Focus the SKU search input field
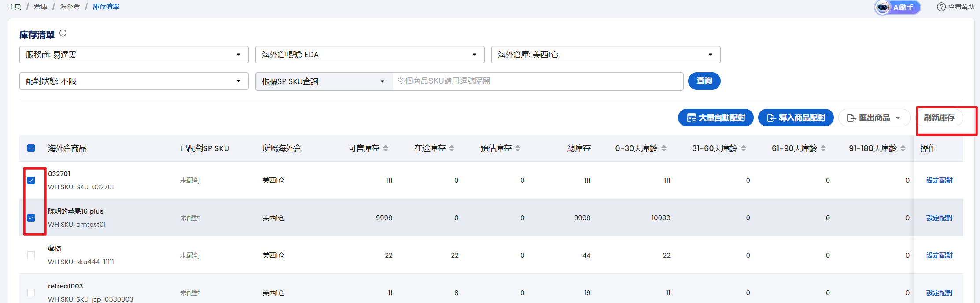980x303 pixels. click(x=538, y=81)
